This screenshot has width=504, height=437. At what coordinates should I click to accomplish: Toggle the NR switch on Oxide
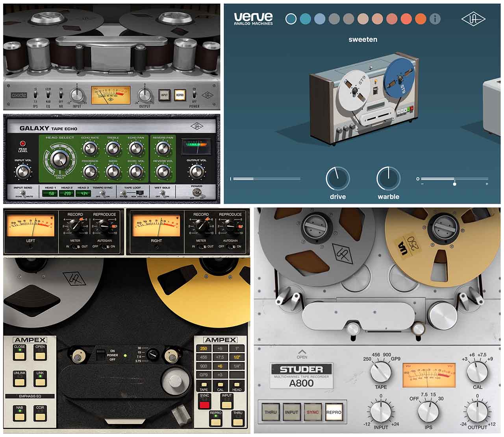click(61, 95)
